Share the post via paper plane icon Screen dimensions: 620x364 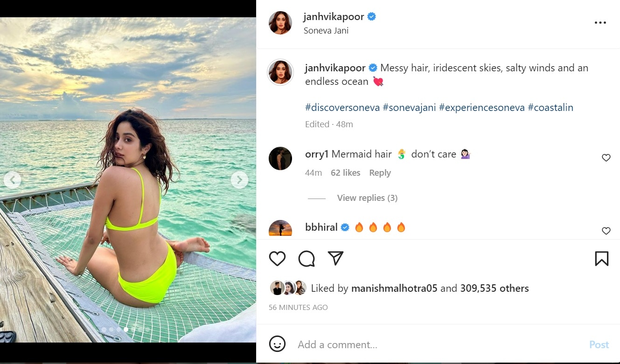point(335,258)
